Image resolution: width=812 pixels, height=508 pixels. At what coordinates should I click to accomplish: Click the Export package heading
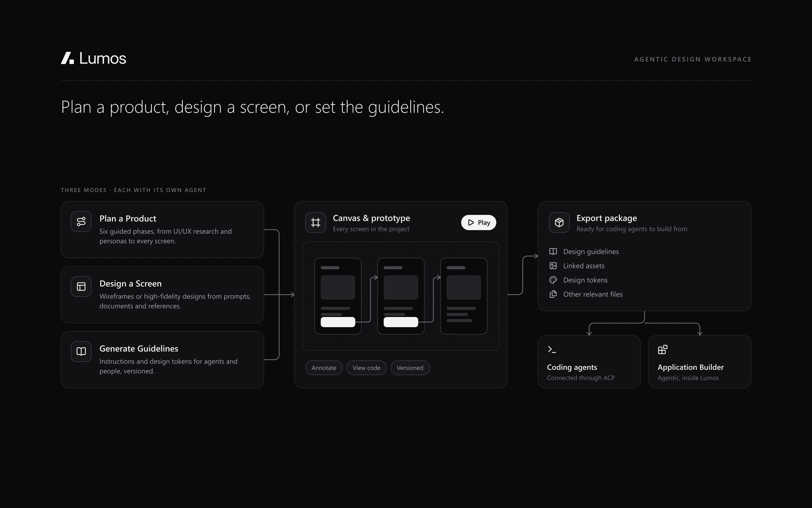tap(607, 218)
